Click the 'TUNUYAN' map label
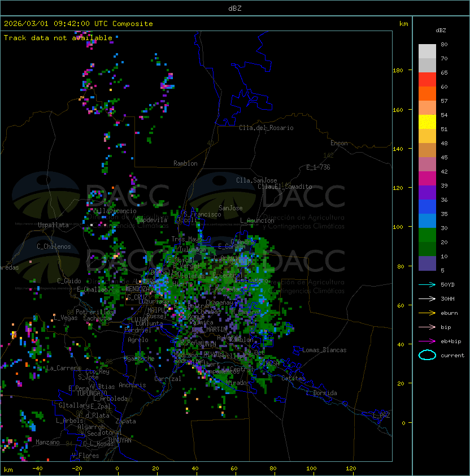Viewport: 470px width, 476px height. [x=120, y=440]
